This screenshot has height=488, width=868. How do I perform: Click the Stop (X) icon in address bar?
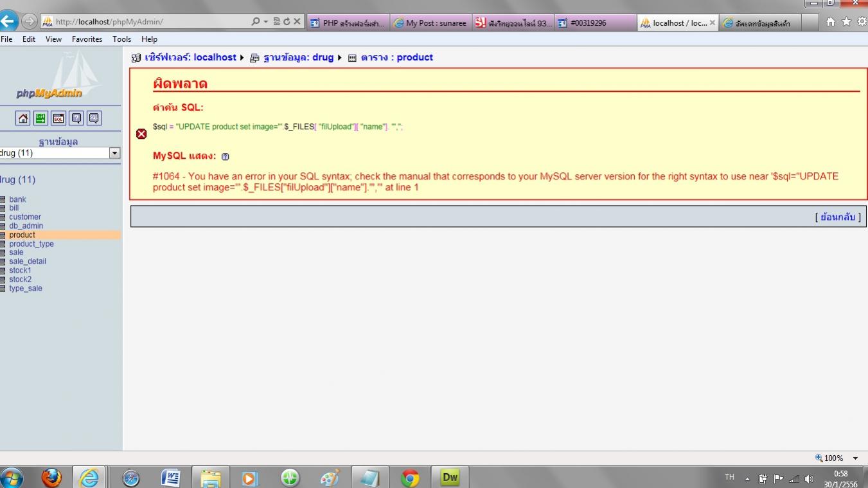(x=296, y=21)
